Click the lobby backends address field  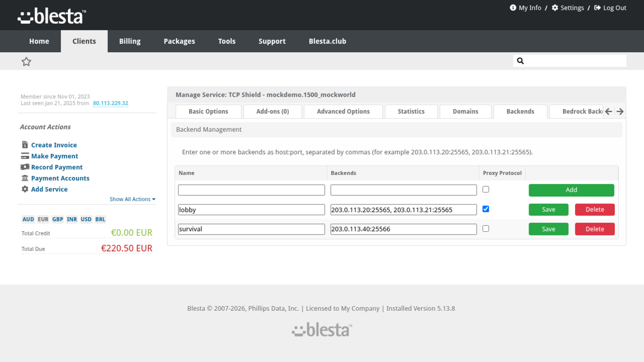(x=404, y=210)
